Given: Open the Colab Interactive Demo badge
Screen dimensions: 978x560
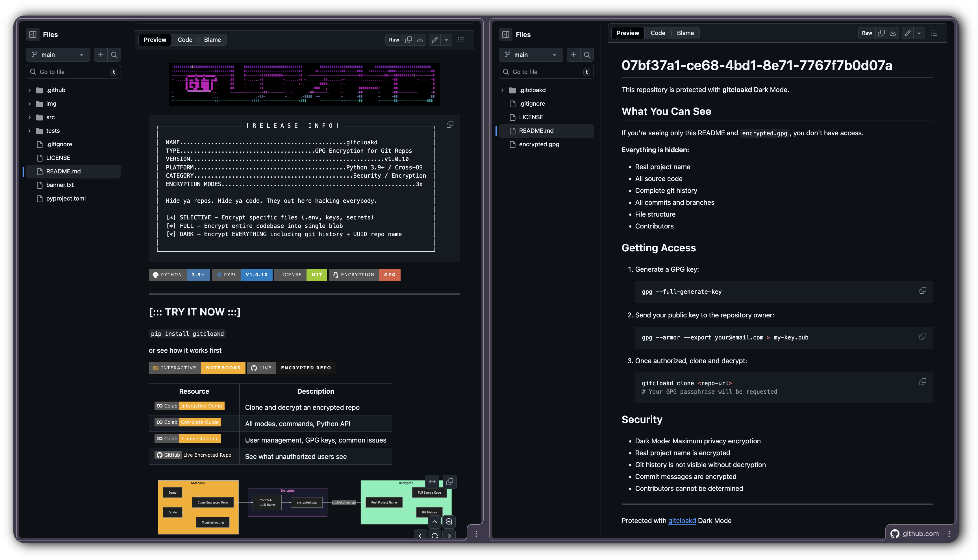Looking at the screenshot, I should [190, 406].
